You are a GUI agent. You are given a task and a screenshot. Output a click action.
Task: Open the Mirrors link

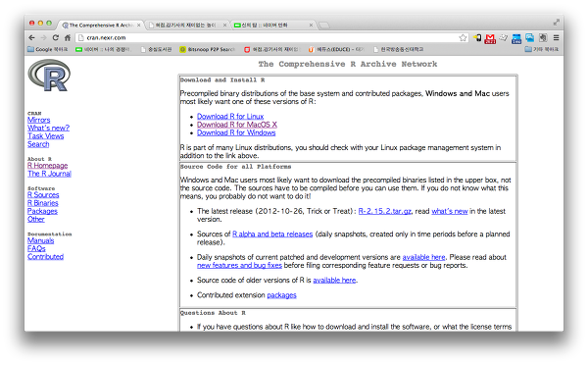point(38,120)
